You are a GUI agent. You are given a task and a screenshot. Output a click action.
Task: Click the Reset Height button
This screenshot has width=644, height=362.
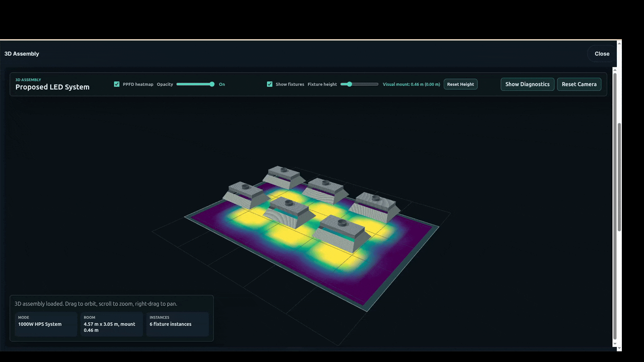(x=460, y=84)
